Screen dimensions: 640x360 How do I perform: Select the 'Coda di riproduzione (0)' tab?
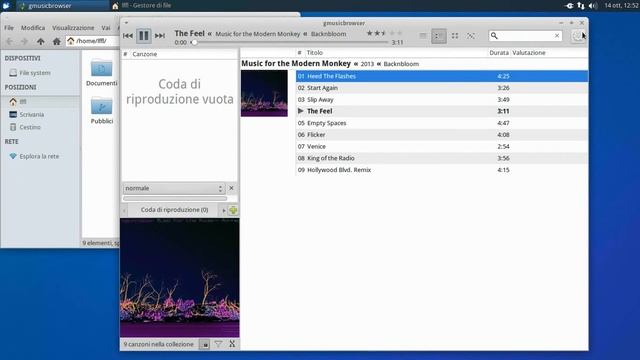coord(174,210)
